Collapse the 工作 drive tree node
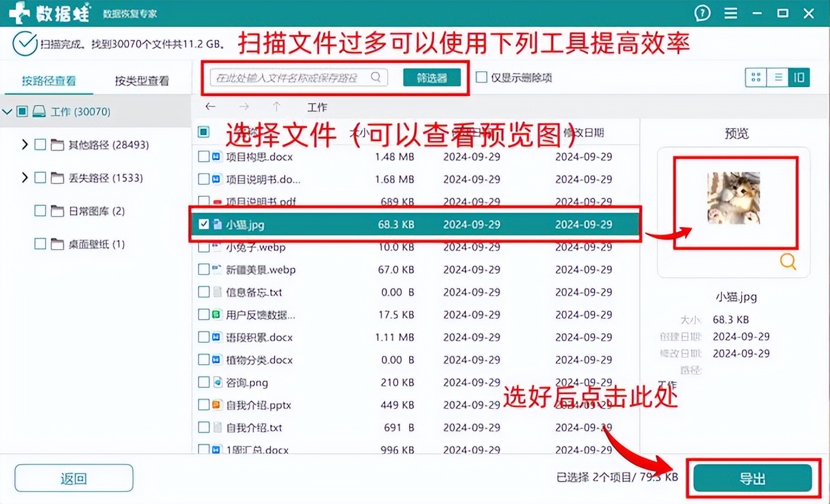The image size is (830, 504). 7,111
